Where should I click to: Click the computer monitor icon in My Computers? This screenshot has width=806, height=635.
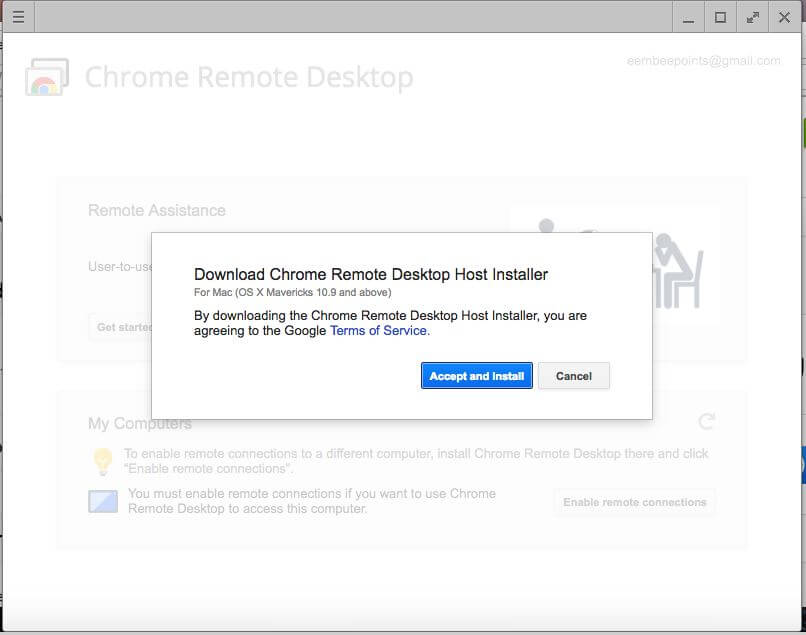[x=103, y=501]
